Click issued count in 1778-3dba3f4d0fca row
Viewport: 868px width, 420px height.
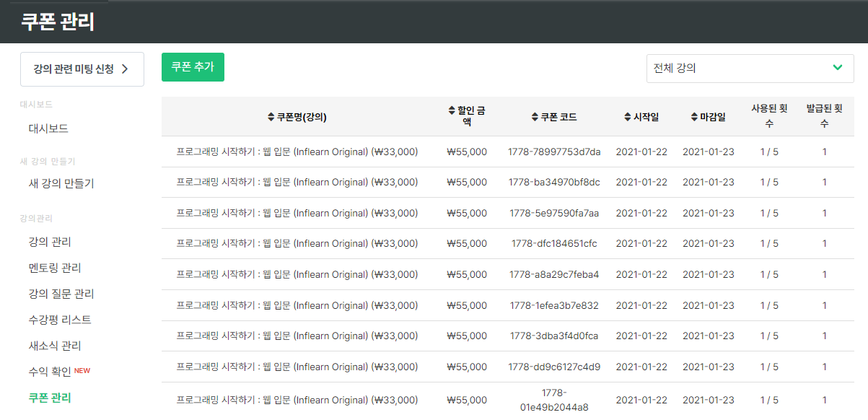tap(825, 336)
